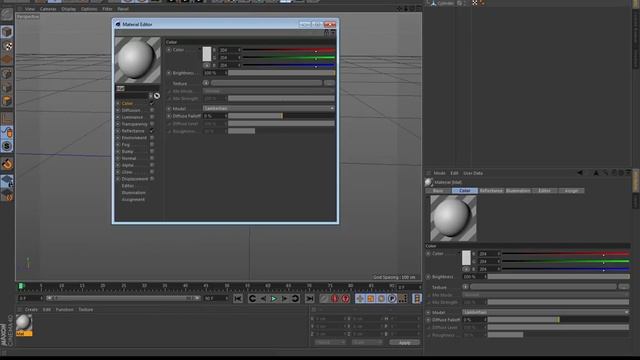Enable the Alpha channel checkbox

pos(152,165)
